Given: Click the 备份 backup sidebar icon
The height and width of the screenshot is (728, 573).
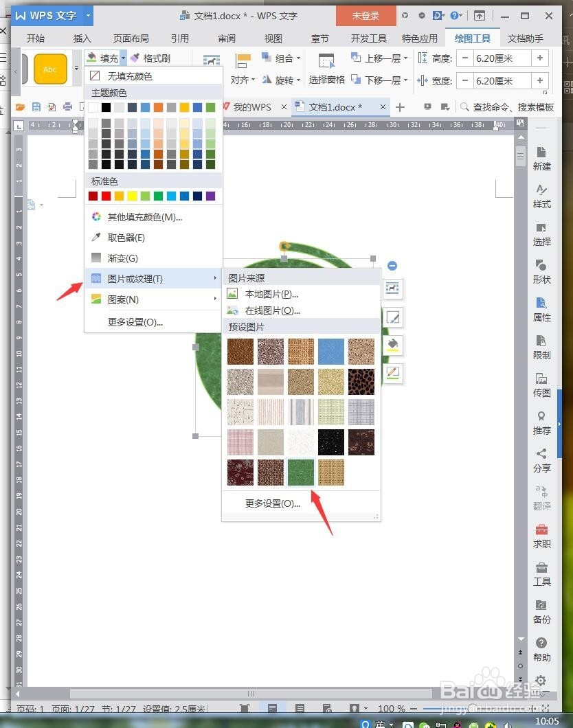Looking at the screenshot, I should [x=541, y=611].
